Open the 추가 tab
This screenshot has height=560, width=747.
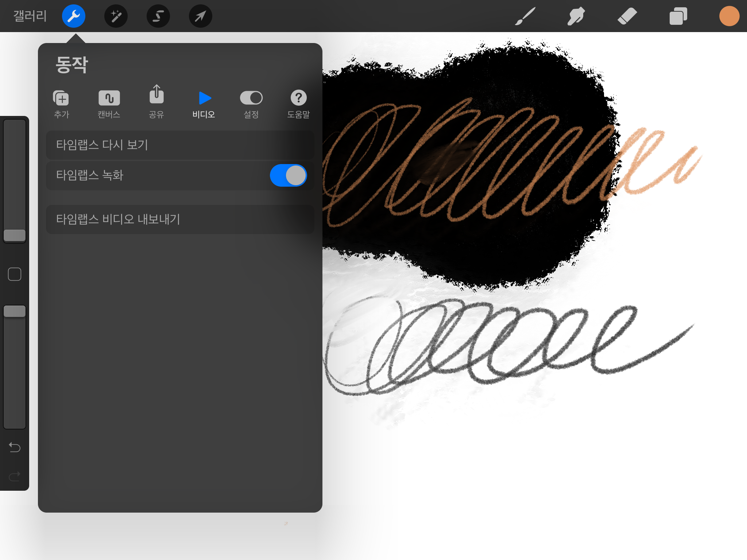[61, 104]
